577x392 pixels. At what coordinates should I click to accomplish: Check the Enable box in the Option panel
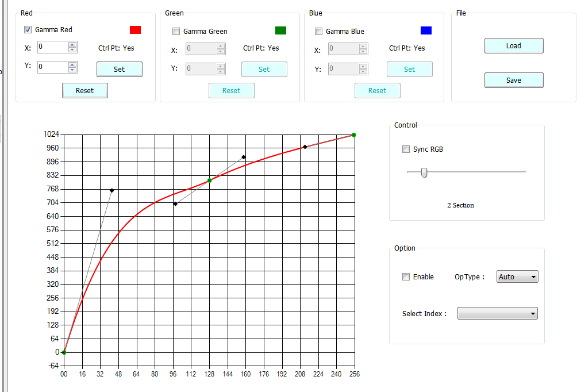coord(406,276)
